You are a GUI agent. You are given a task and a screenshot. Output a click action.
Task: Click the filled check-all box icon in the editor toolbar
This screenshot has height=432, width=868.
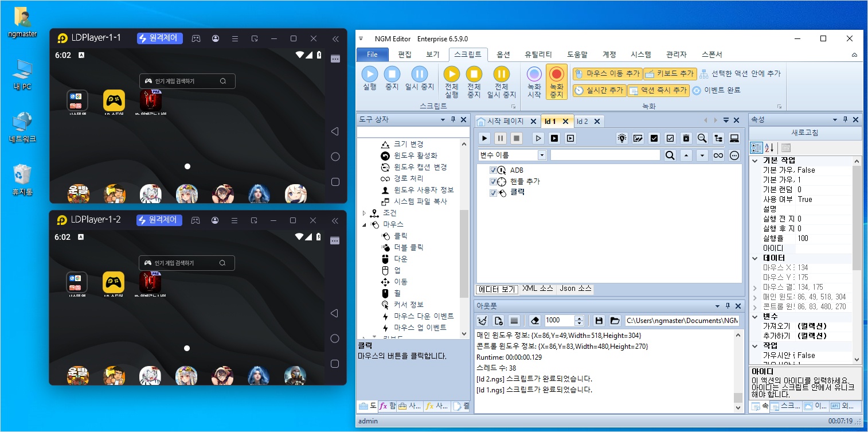click(654, 138)
